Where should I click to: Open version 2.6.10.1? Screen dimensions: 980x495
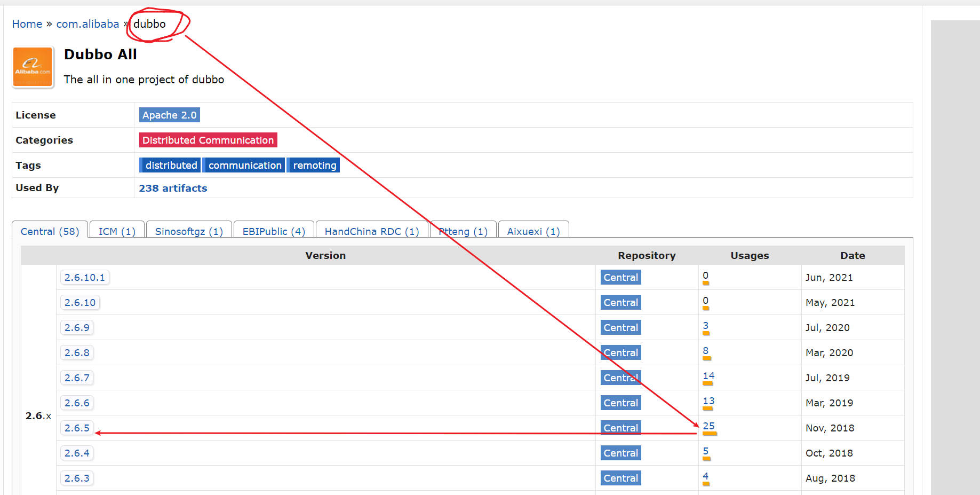tap(85, 277)
